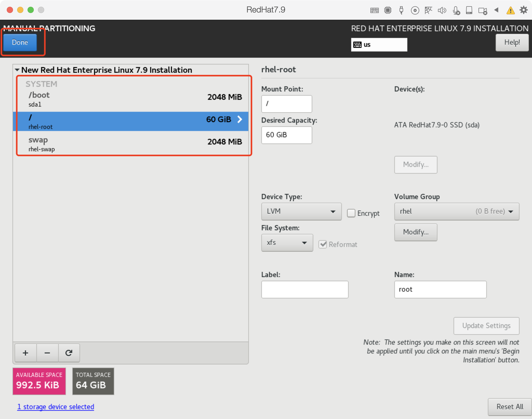The height and width of the screenshot is (419, 532).
Task: Click the add mount point plus button
Action: (x=25, y=353)
